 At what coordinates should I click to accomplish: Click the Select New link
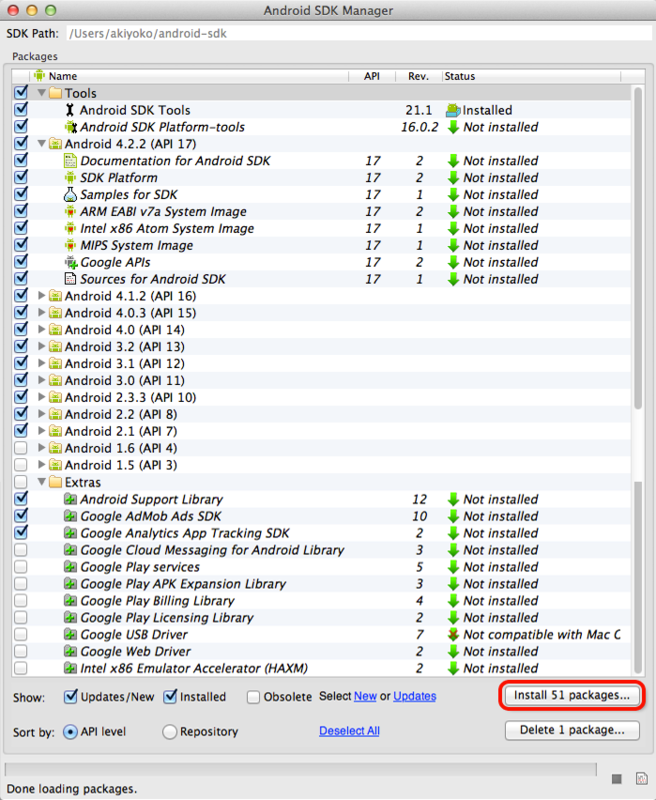365,696
